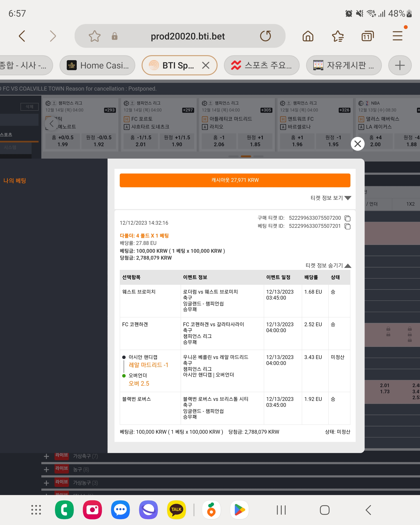The width and height of the screenshot is (420, 525).
Task: Launch the KakaoTalk app from the dock
Action: click(176, 510)
